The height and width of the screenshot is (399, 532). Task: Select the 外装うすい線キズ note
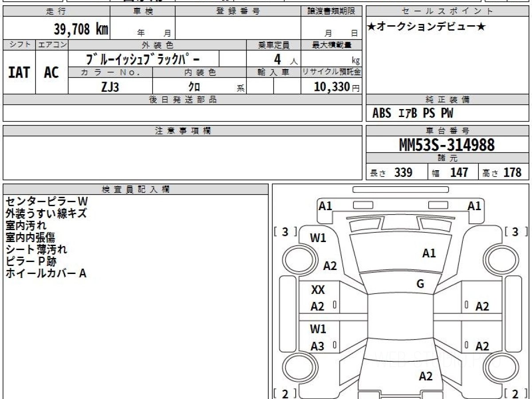pyautogui.click(x=46, y=214)
